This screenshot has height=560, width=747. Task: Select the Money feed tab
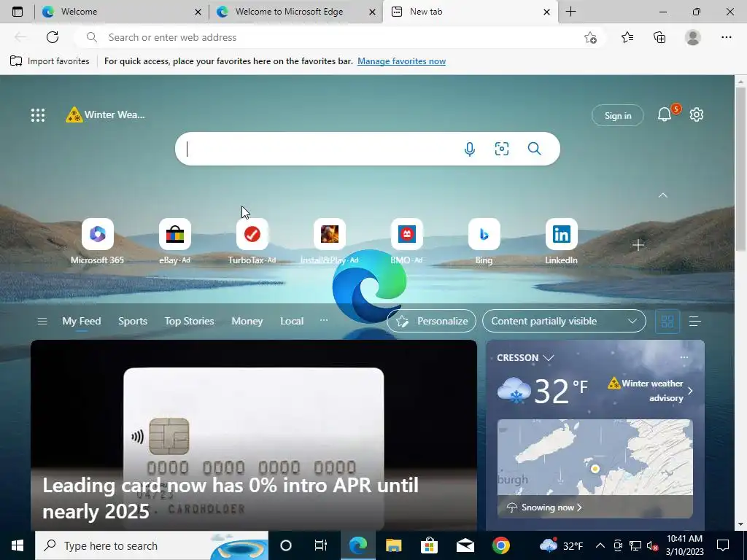click(247, 321)
